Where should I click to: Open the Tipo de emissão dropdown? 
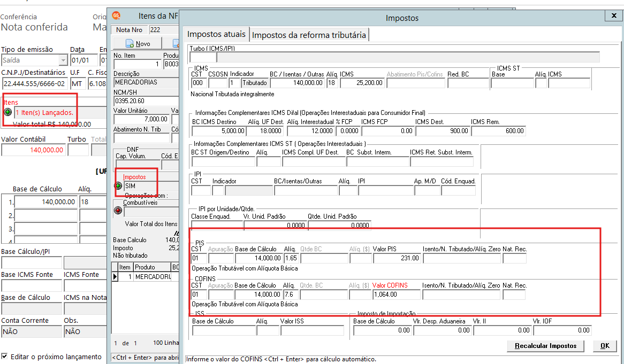[63, 60]
